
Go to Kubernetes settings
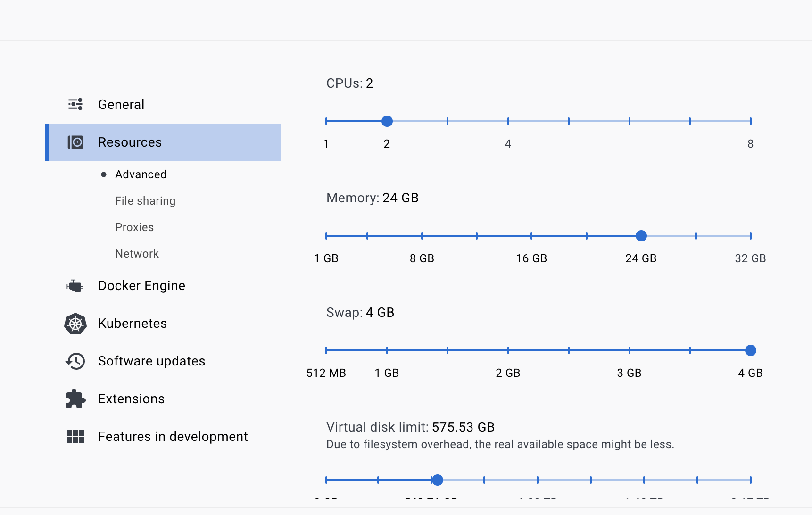[163, 324]
